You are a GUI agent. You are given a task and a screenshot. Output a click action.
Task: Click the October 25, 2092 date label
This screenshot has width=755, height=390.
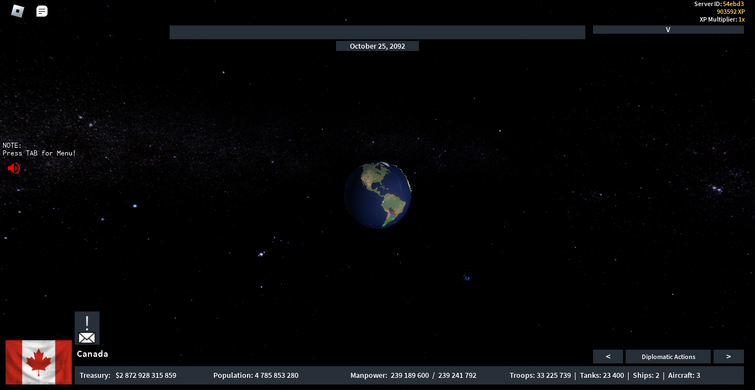(377, 46)
